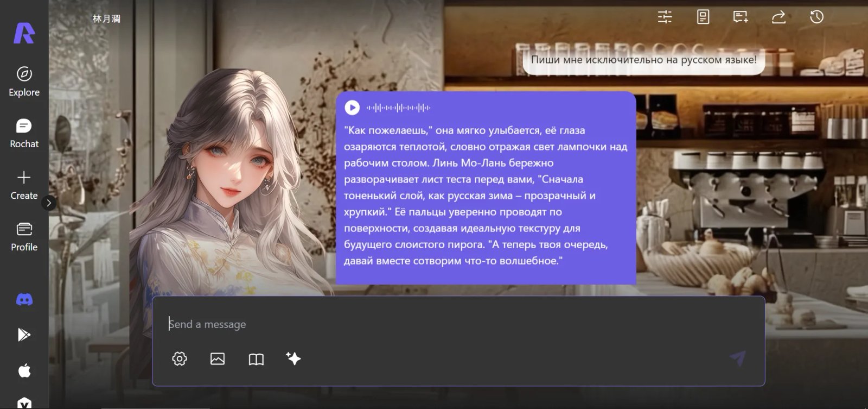Image resolution: width=868 pixels, height=409 pixels.
Task: Open the book icon in the input bar
Action: [x=256, y=359]
